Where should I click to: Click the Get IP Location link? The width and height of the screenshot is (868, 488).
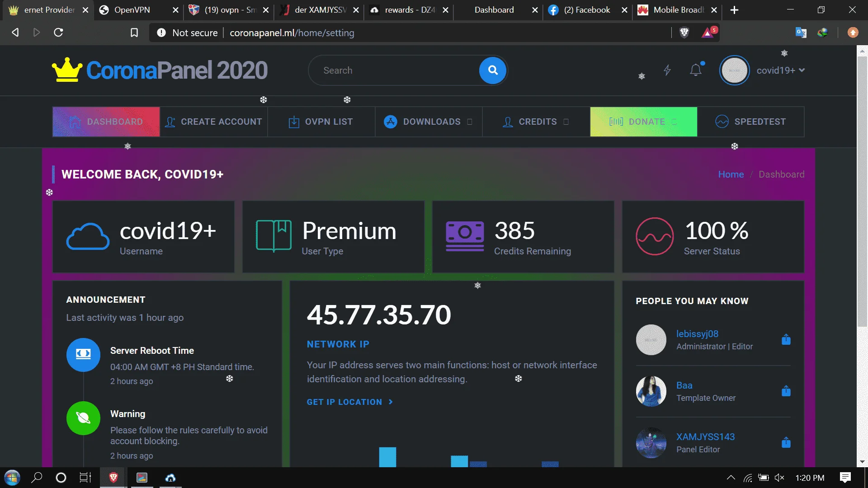point(350,402)
